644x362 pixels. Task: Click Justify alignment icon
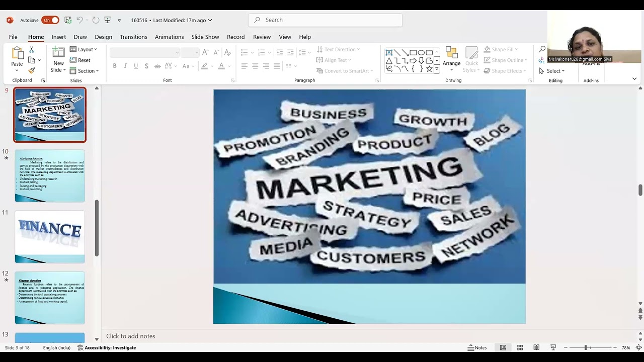point(277,66)
